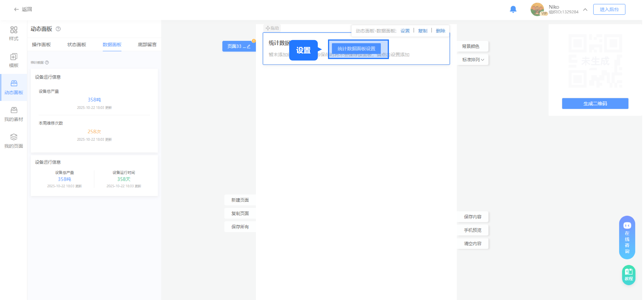This screenshot has width=644, height=300.
Task: Click the 生成二维码 button
Action: [x=595, y=103]
